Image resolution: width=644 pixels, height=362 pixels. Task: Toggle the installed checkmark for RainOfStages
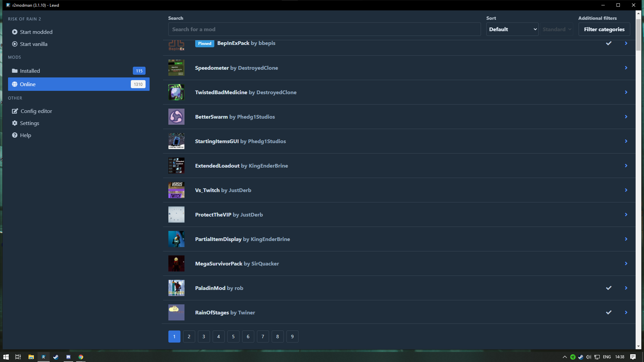(x=609, y=312)
